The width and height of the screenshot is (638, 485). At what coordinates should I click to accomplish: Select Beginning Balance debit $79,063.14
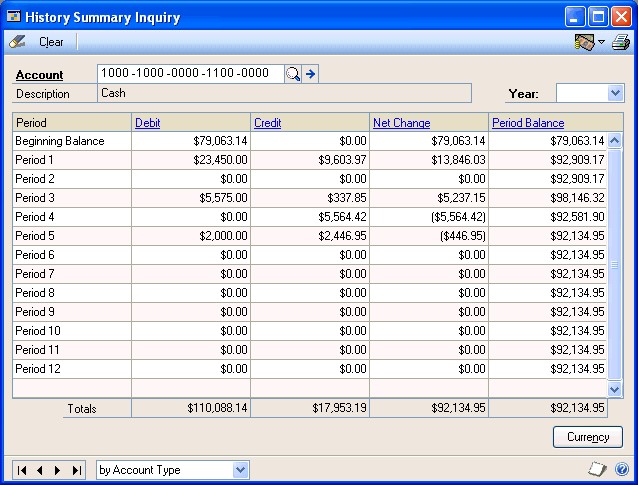220,141
